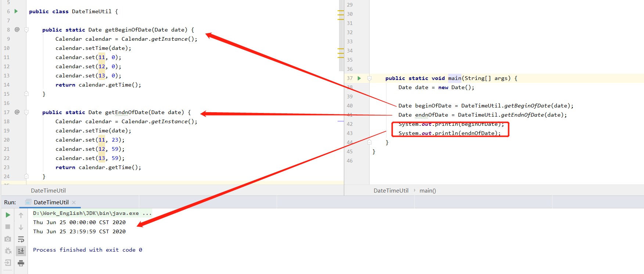Collapse getBeginOfDate method at line 8
The width and height of the screenshot is (644, 274).
[26, 30]
